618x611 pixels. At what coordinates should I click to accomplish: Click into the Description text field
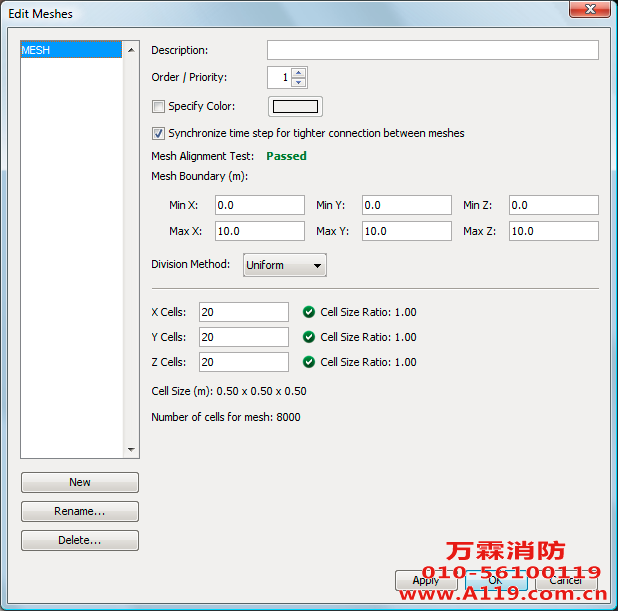tap(432, 50)
